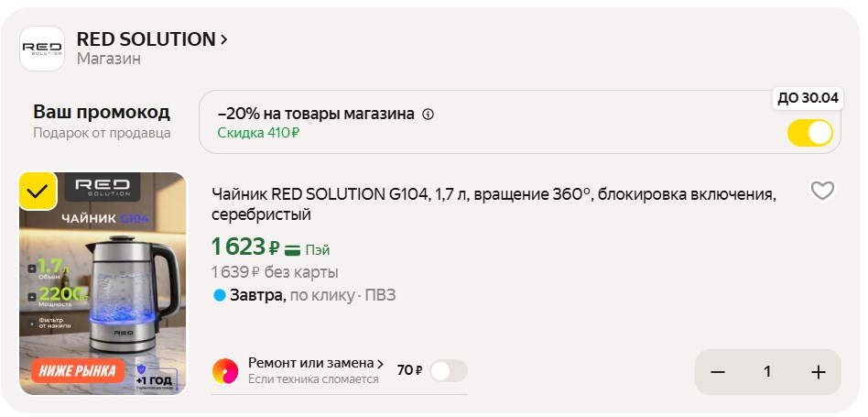Expand 'Ремонт или замена' details chevron
The image size is (868, 417).
click(380, 364)
